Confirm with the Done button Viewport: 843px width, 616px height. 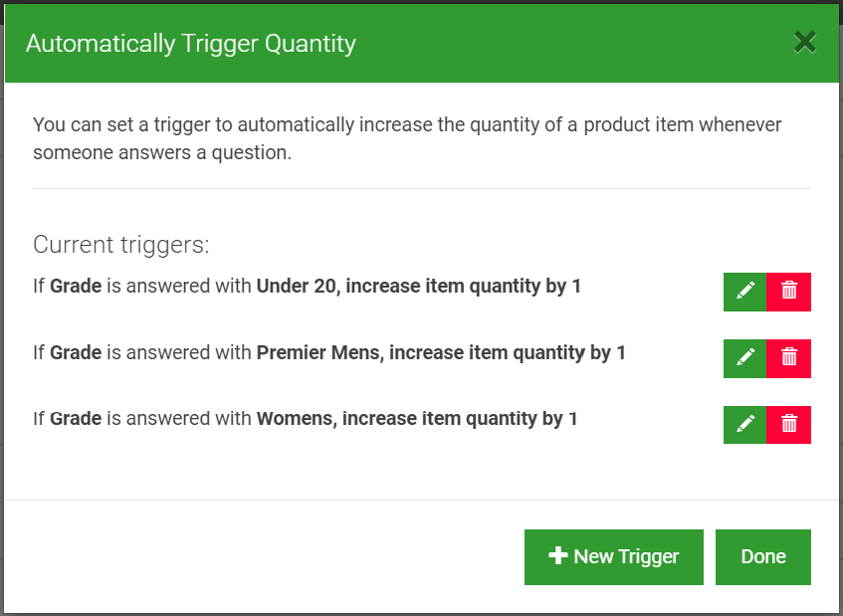tap(763, 557)
